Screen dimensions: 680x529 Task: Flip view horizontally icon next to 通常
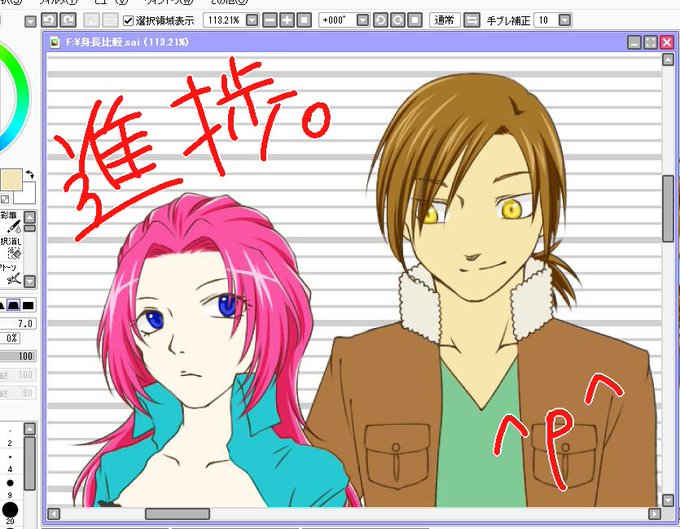(471, 20)
